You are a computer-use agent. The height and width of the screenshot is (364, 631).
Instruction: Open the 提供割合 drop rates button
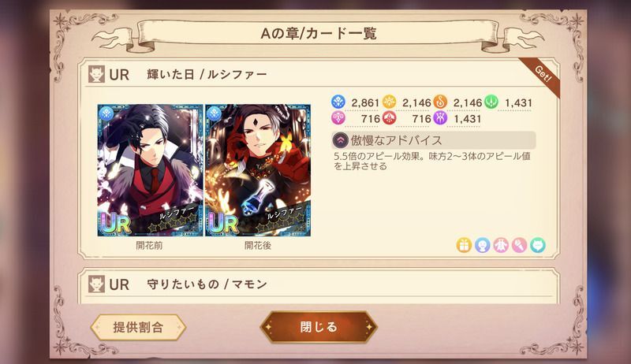pos(138,327)
